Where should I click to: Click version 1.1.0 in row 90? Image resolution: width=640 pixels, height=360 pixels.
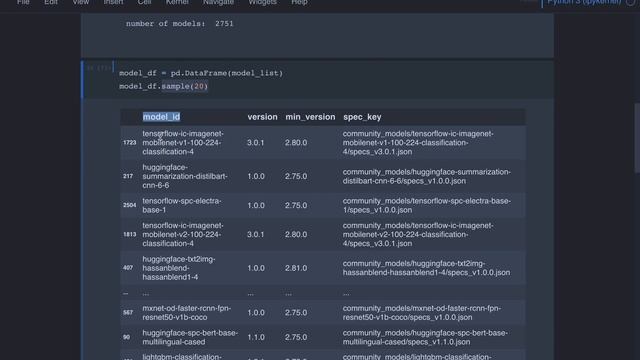256,338
